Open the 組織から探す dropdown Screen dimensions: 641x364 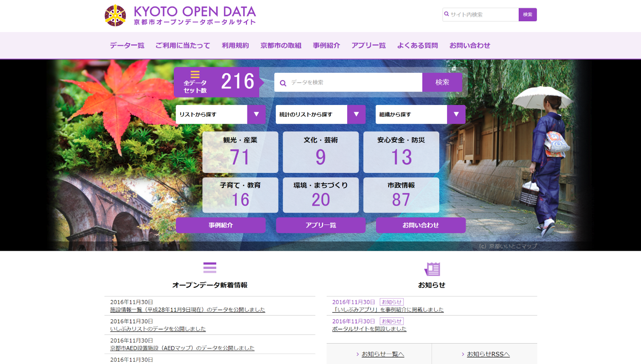click(456, 114)
